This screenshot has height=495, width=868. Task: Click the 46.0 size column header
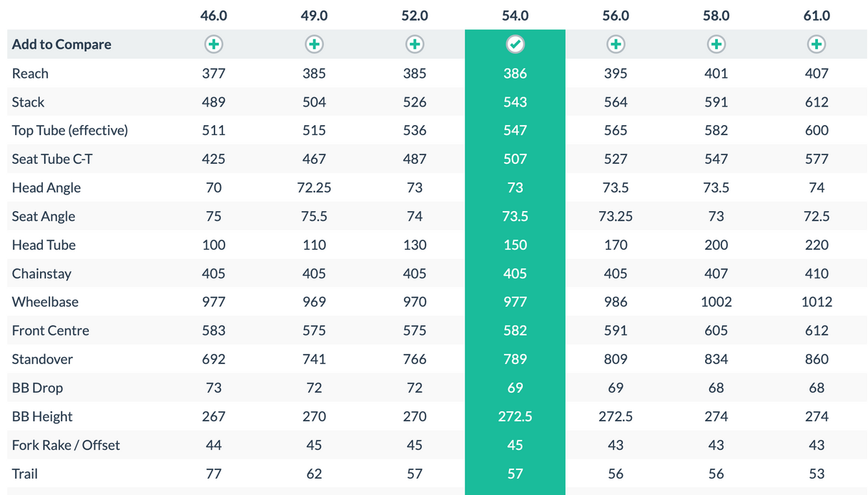coord(214,16)
